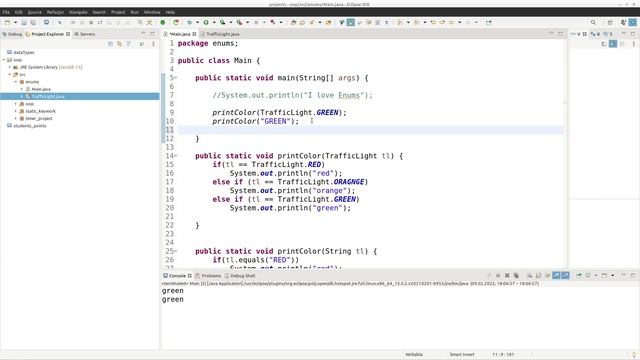The height and width of the screenshot is (360, 640).
Task: Select the Project Explorer tab
Action: click(x=47, y=34)
